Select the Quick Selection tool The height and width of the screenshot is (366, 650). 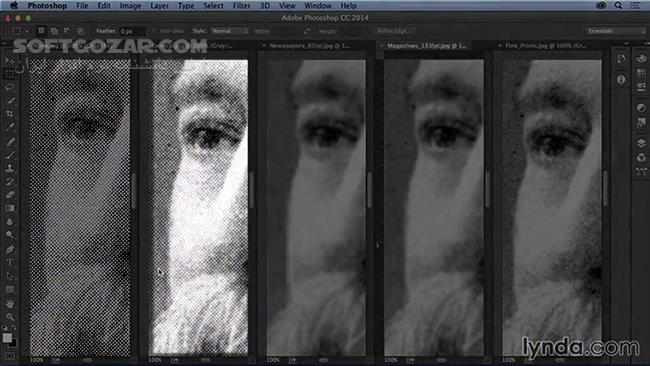tap(10, 101)
